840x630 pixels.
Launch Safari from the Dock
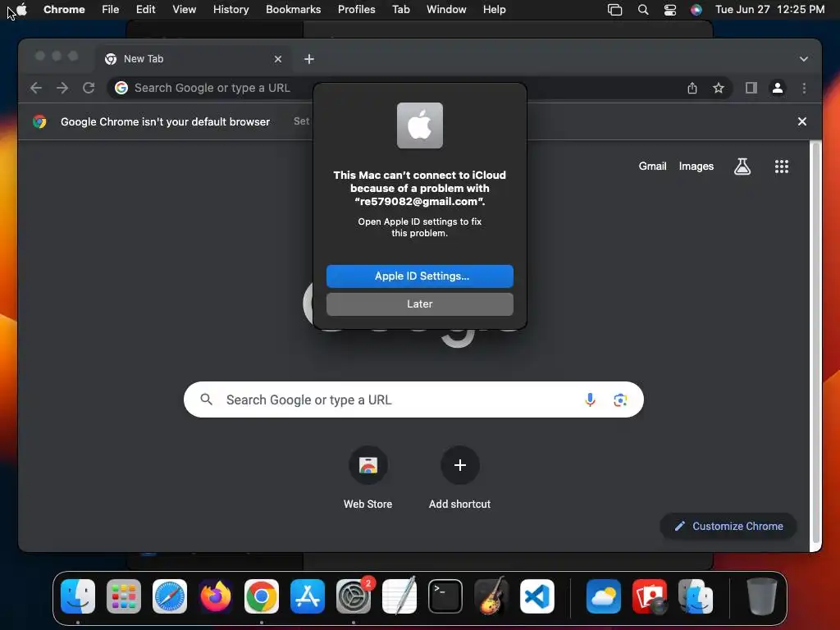[x=170, y=596]
